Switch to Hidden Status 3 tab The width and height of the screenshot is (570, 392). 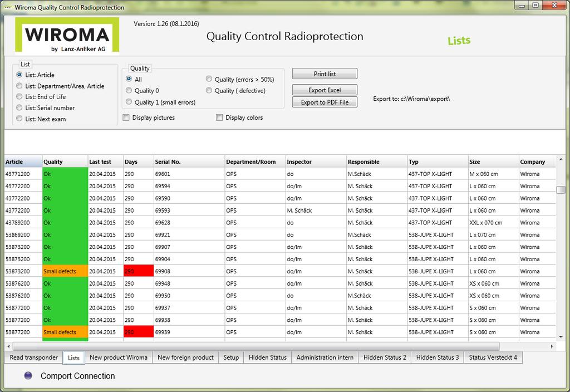[438, 357]
